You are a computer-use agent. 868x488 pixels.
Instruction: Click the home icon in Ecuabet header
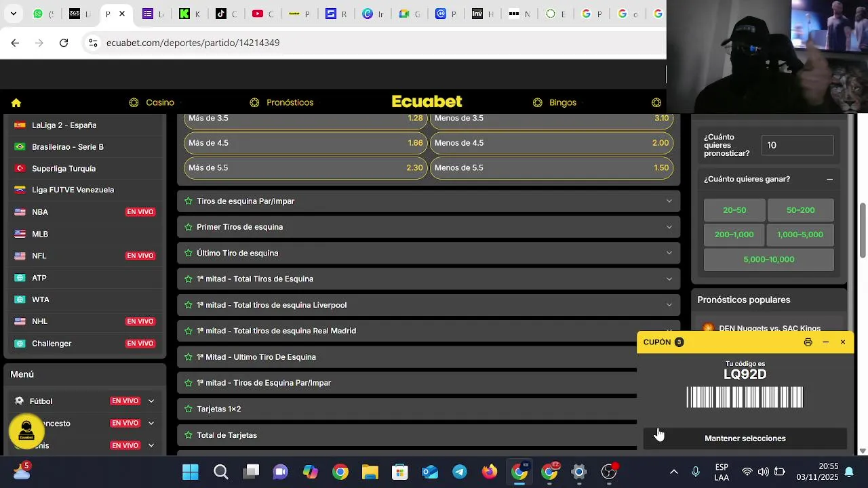click(16, 102)
